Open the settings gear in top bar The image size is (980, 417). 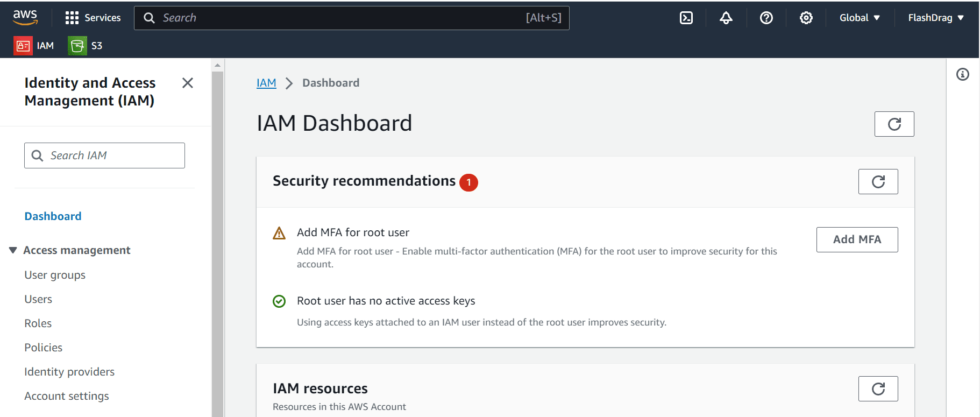tap(806, 18)
